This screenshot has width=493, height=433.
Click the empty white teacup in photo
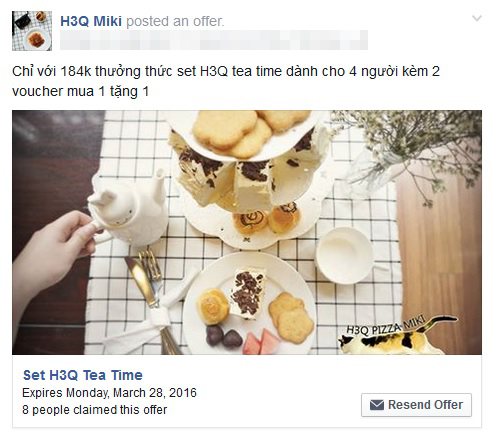pyautogui.click(x=345, y=255)
